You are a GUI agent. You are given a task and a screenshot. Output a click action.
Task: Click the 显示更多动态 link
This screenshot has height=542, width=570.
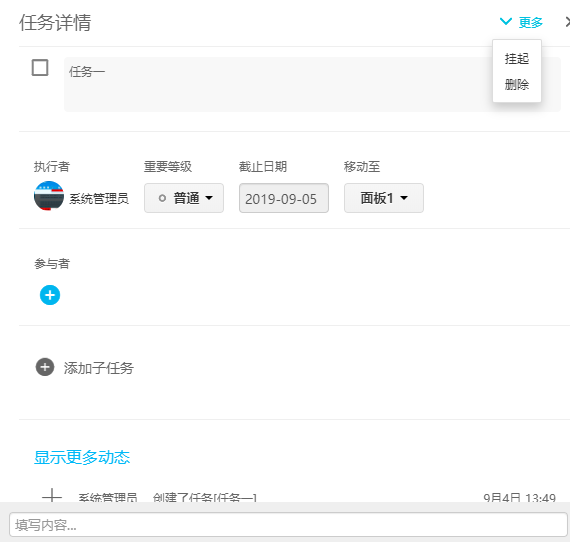point(82,457)
